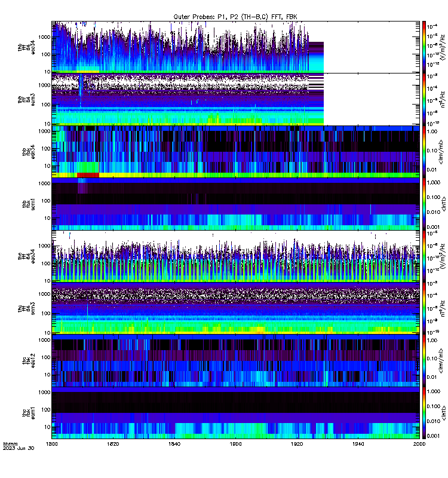Click the 1800 time axis label
448x478 pixels.
(51, 444)
